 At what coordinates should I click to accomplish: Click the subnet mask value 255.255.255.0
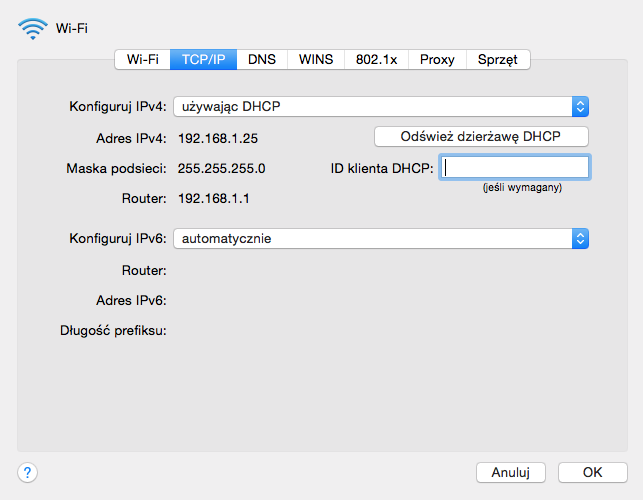click(x=221, y=168)
